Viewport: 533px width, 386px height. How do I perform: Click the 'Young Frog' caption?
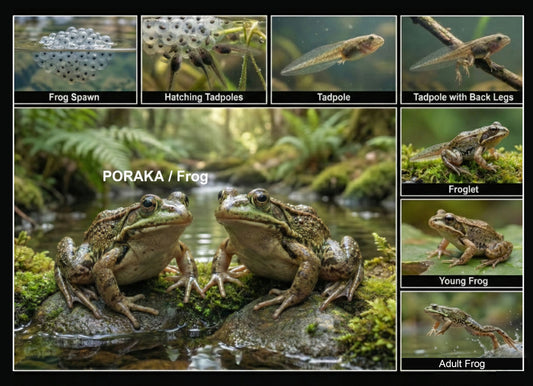coord(463,281)
